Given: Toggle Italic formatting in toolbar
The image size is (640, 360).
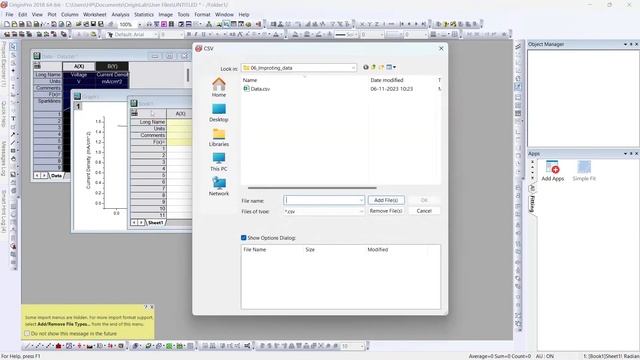Looking at the screenshot, I should pos(196,35).
